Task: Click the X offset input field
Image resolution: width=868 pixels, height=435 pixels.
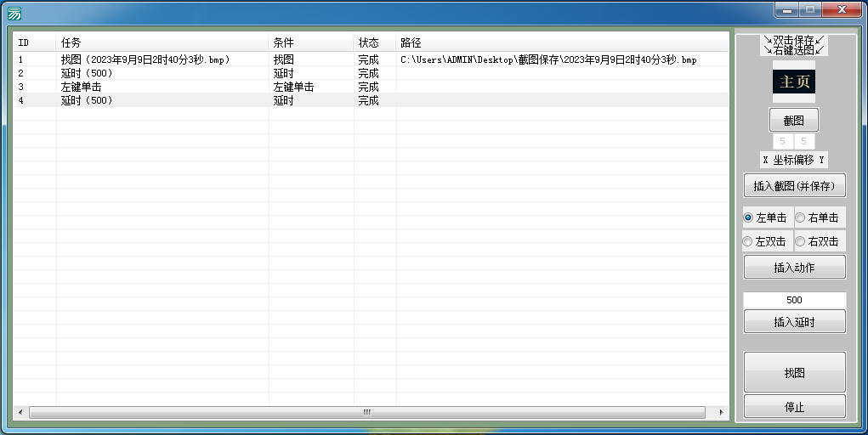Action: (x=782, y=142)
